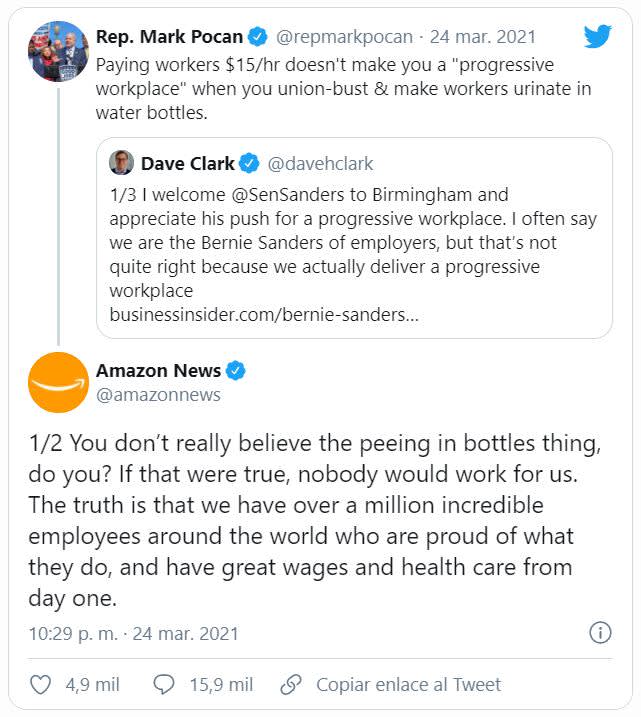Click "Copiar enlace al Tweet" text
Viewport: 641px width, 717px height.
[x=408, y=685]
